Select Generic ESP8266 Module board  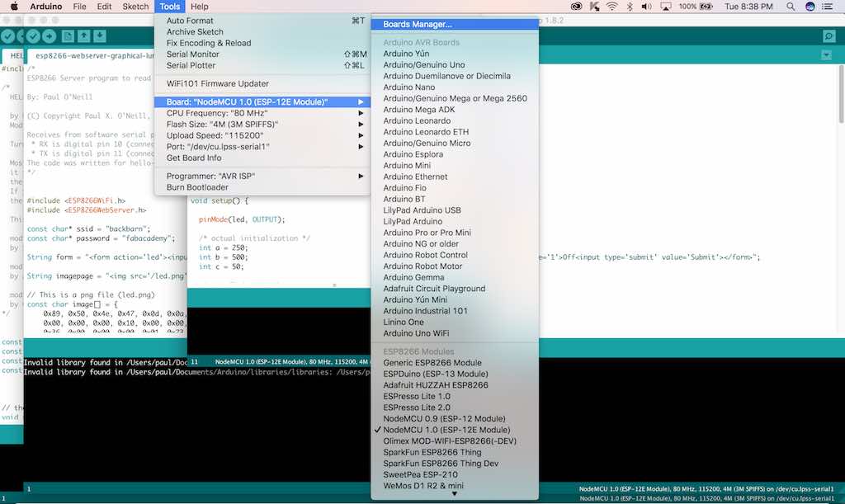click(x=455, y=362)
